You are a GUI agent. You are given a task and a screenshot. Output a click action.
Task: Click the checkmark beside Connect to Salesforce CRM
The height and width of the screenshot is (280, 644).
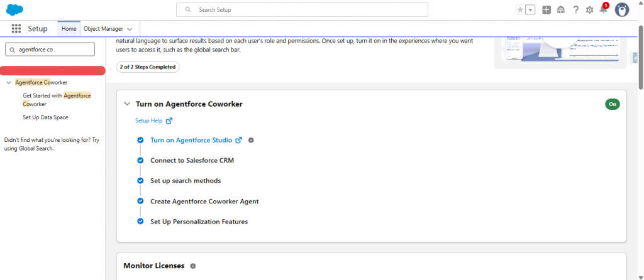(140, 160)
